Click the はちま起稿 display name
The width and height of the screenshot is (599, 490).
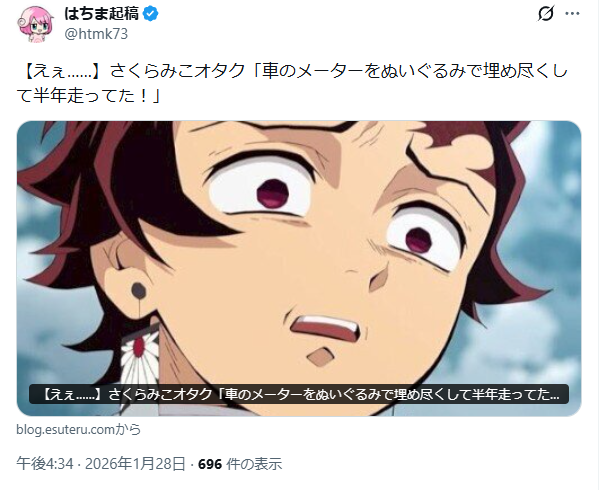coord(101,14)
